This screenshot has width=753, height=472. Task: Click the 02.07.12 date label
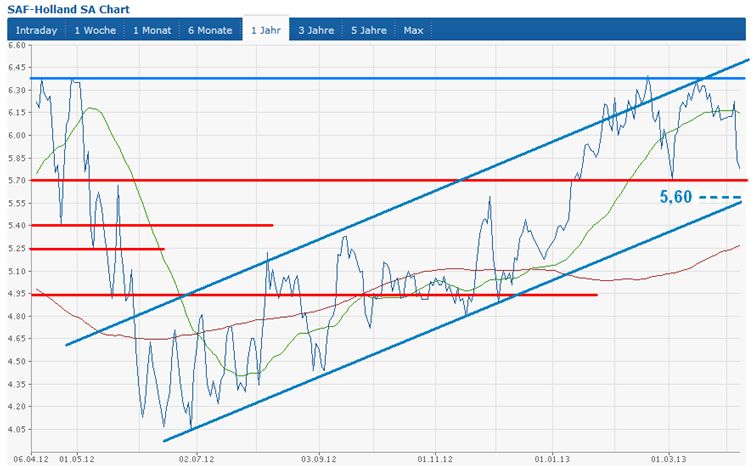[x=196, y=460]
